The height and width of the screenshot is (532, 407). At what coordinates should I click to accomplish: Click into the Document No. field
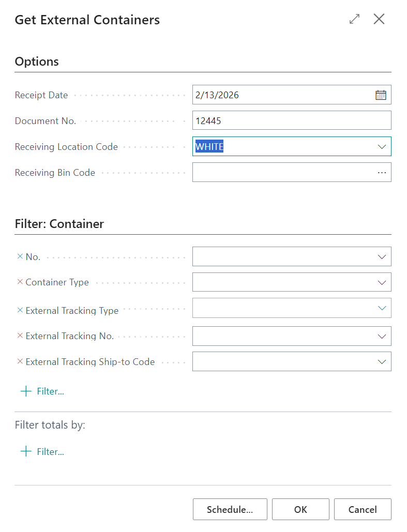[291, 120]
